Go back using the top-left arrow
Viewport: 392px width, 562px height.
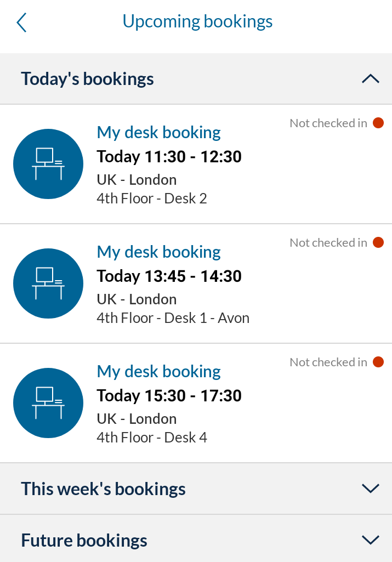(21, 22)
